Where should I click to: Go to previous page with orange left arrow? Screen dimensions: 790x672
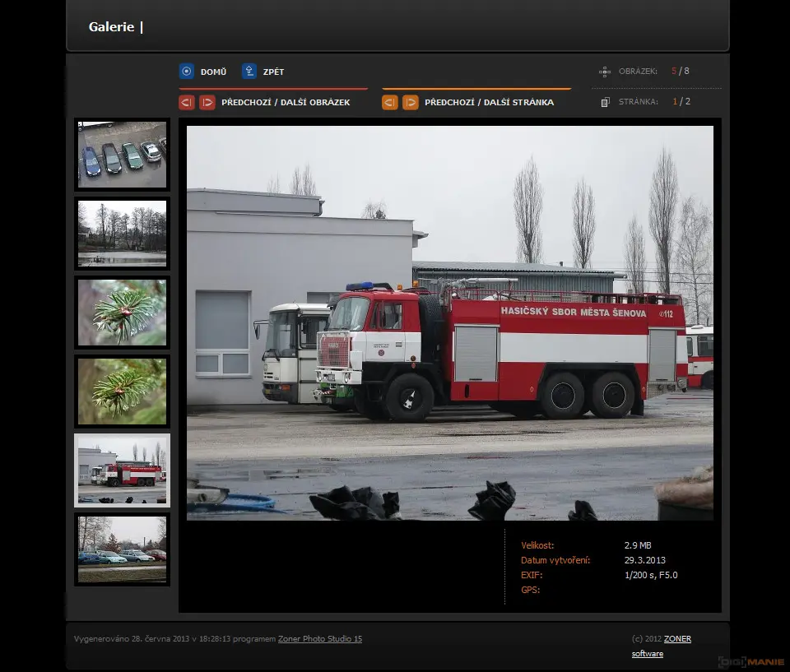pos(390,103)
